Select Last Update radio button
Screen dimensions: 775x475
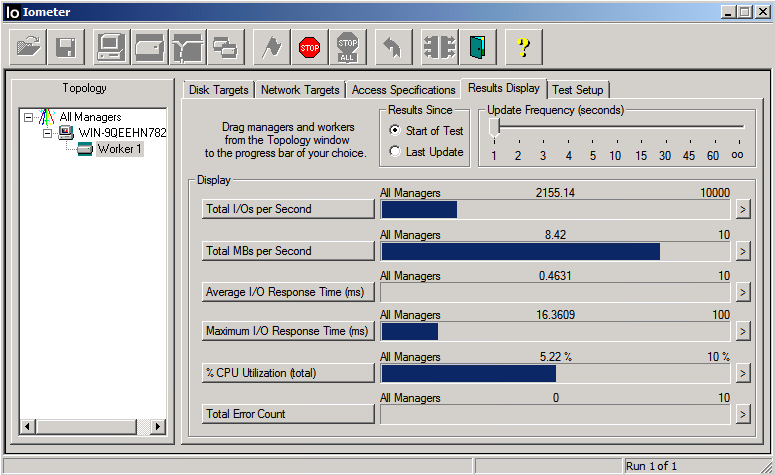[x=394, y=151]
